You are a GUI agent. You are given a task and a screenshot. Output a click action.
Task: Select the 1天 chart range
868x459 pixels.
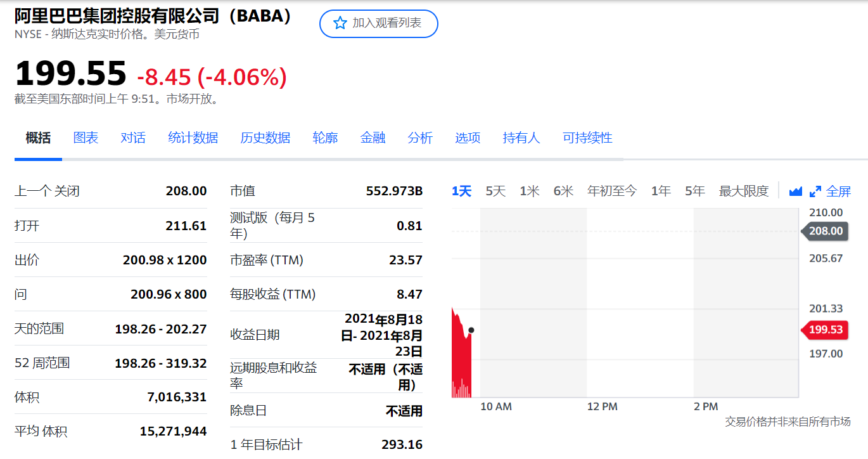coord(461,191)
